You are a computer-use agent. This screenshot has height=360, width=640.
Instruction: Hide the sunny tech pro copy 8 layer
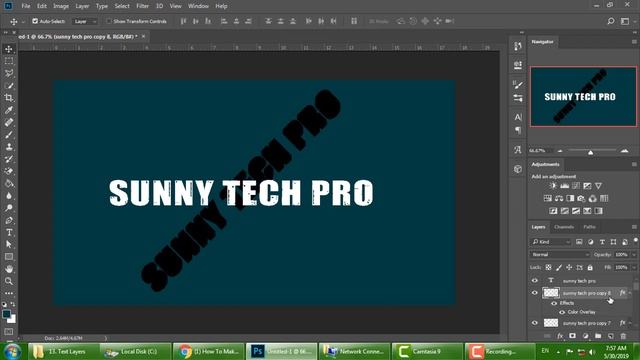coord(535,293)
